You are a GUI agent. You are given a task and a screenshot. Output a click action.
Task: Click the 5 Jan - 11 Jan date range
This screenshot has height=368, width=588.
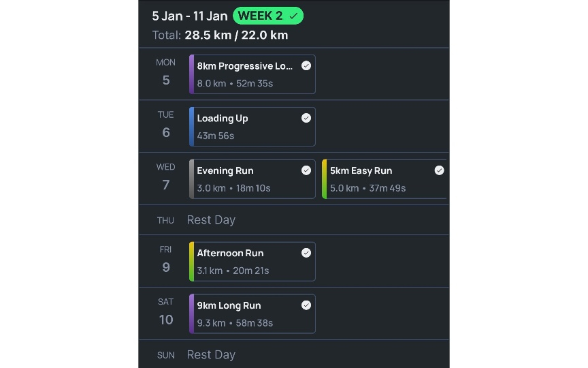click(190, 16)
